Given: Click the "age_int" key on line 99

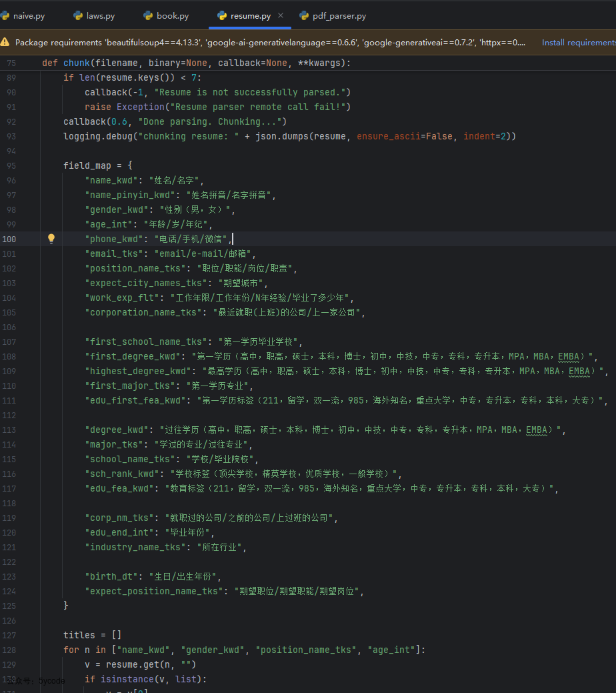Looking at the screenshot, I should (109, 225).
